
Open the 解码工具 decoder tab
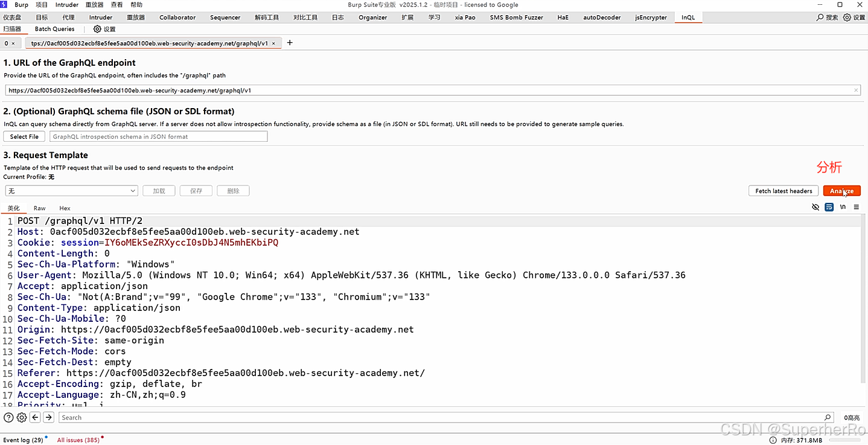(267, 18)
